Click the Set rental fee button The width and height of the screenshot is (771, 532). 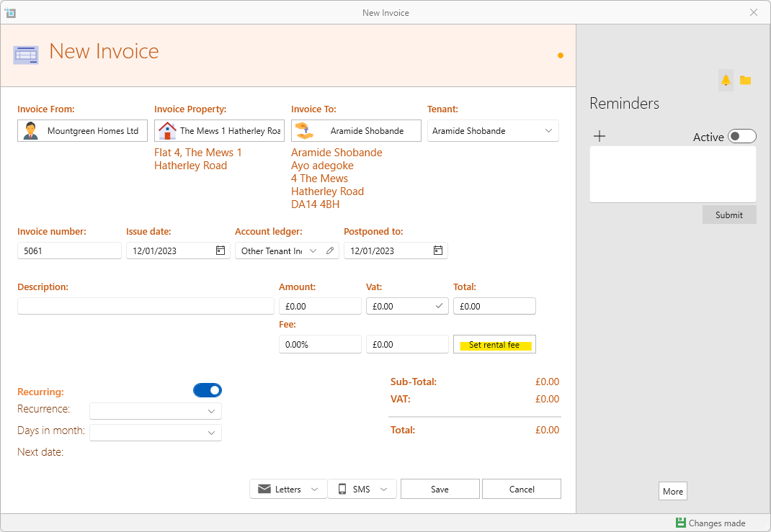point(494,344)
